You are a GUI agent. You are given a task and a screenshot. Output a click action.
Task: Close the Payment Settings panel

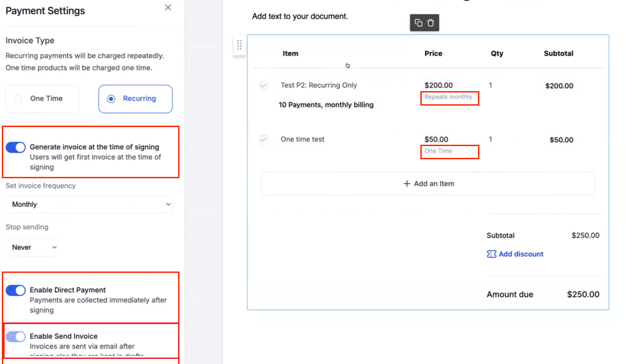tap(168, 8)
